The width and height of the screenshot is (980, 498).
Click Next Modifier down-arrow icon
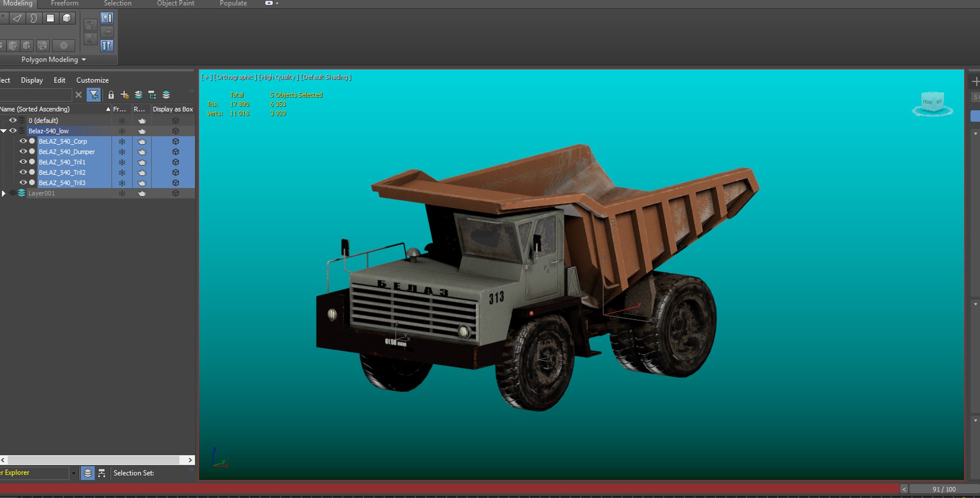click(90, 39)
